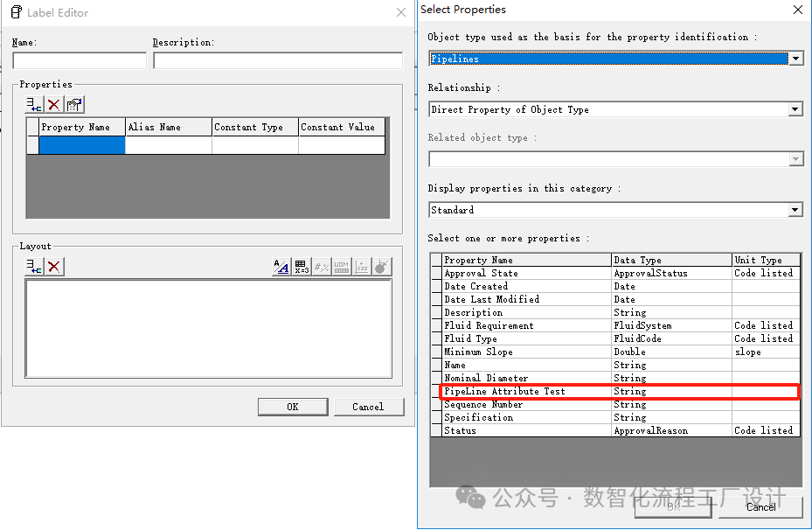Click the Alias Name column header
Screen dimensions: 812x530
(169, 127)
